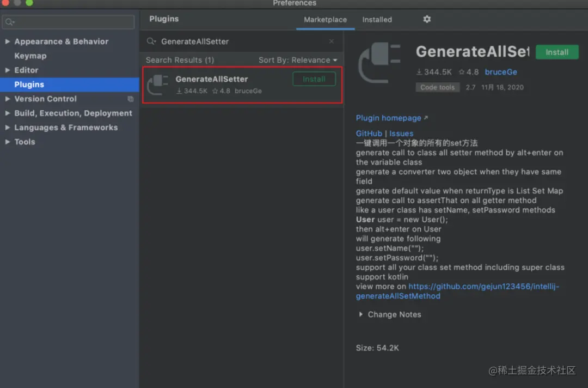The width and height of the screenshot is (588, 388).
Task: Click the Version Control project-level icon
Action: [x=131, y=99]
